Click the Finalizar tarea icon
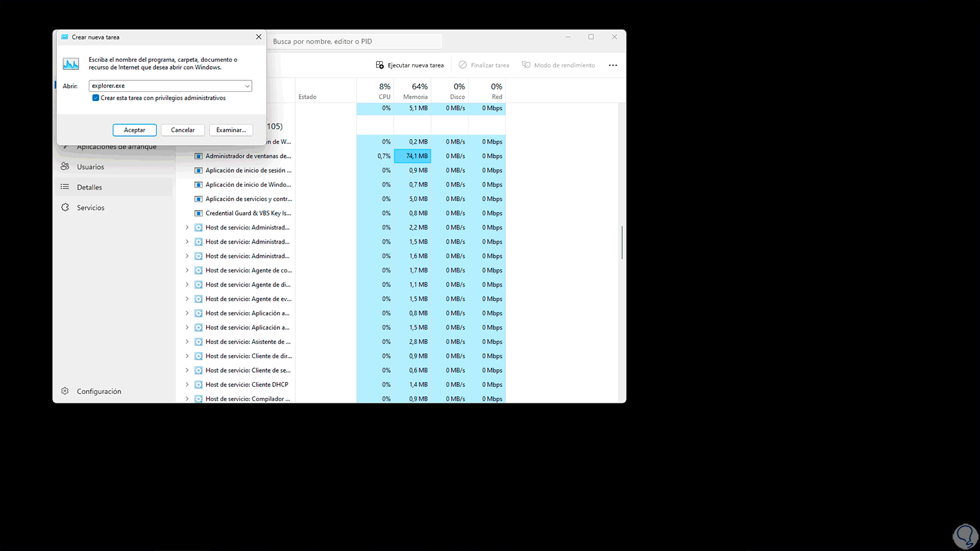980x551 pixels. click(463, 65)
